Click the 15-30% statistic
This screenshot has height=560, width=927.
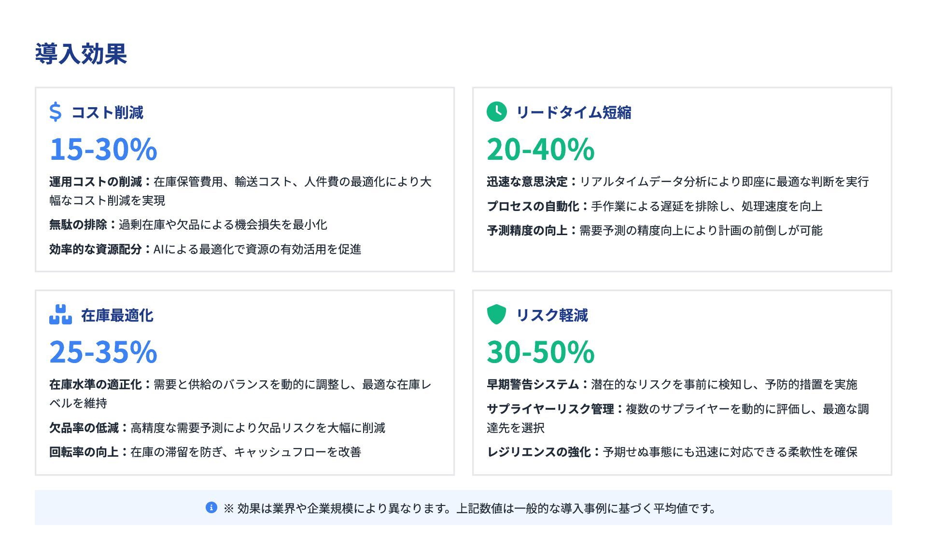tap(103, 149)
